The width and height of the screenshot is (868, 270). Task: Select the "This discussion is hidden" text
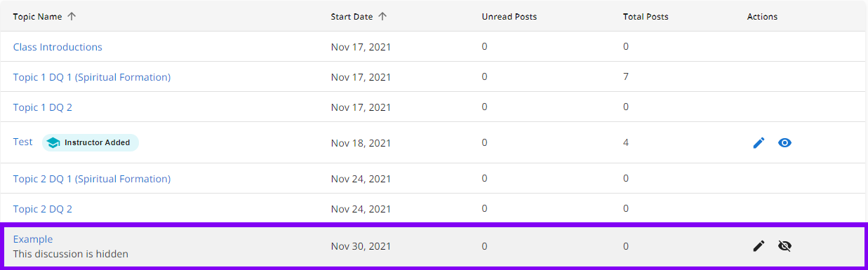coord(71,254)
